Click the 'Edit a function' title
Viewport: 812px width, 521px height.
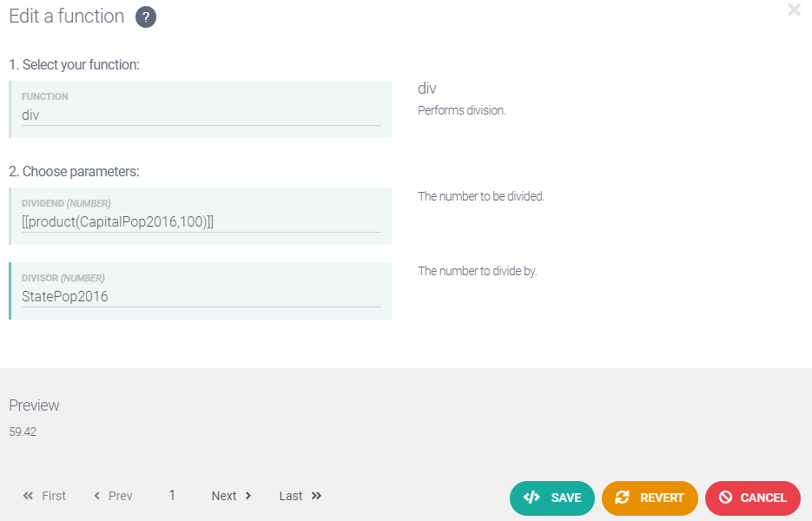click(x=67, y=16)
